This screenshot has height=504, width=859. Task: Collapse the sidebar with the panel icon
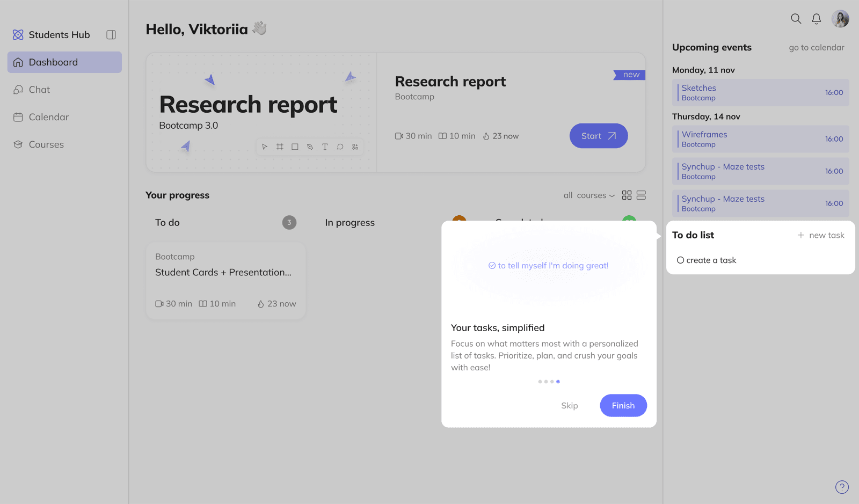click(111, 34)
